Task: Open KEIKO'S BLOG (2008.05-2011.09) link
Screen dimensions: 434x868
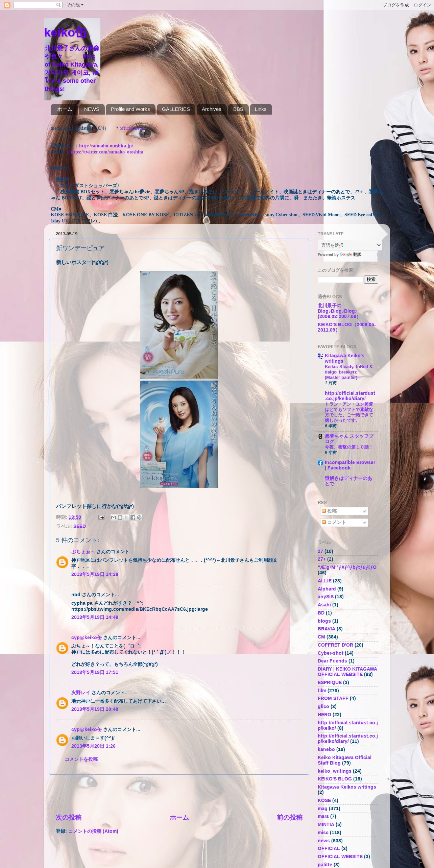Action: coord(346,327)
